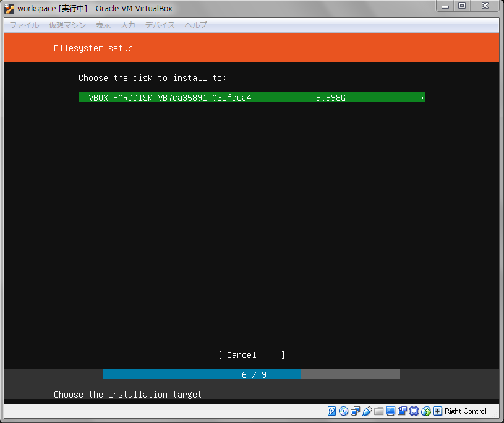Viewport: 504px width, 423px height.
Task: Click the 6 / 9 progress bar
Action: (251, 374)
